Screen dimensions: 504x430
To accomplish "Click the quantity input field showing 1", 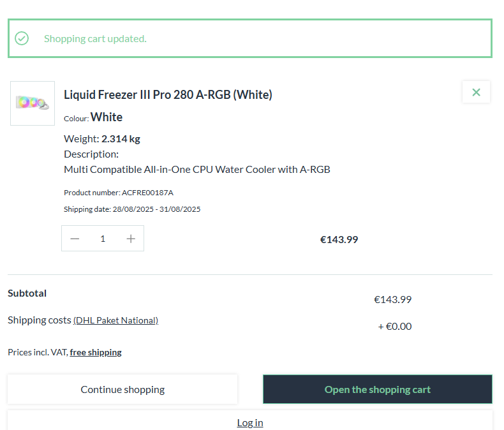I will tap(103, 239).
